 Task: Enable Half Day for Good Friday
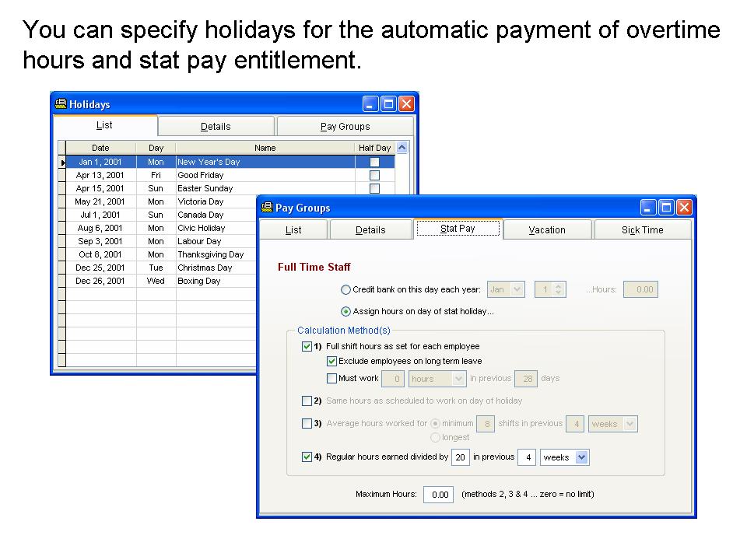(374, 176)
